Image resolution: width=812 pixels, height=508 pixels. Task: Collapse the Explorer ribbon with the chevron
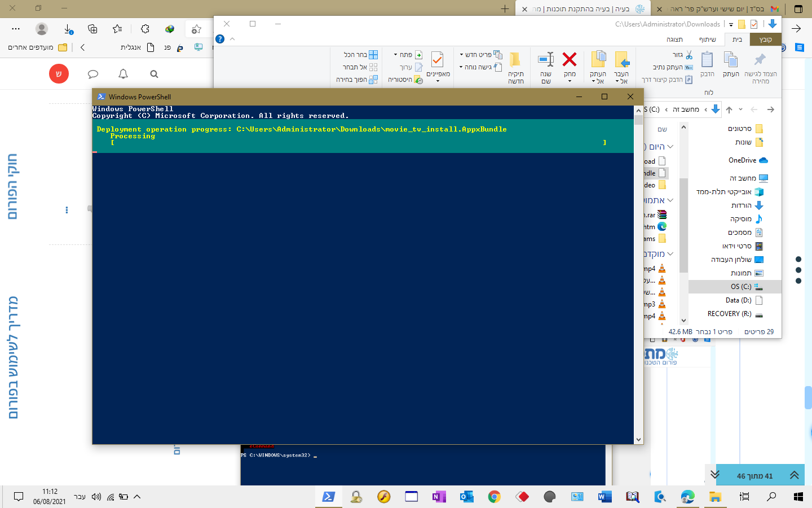coord(232,39)
